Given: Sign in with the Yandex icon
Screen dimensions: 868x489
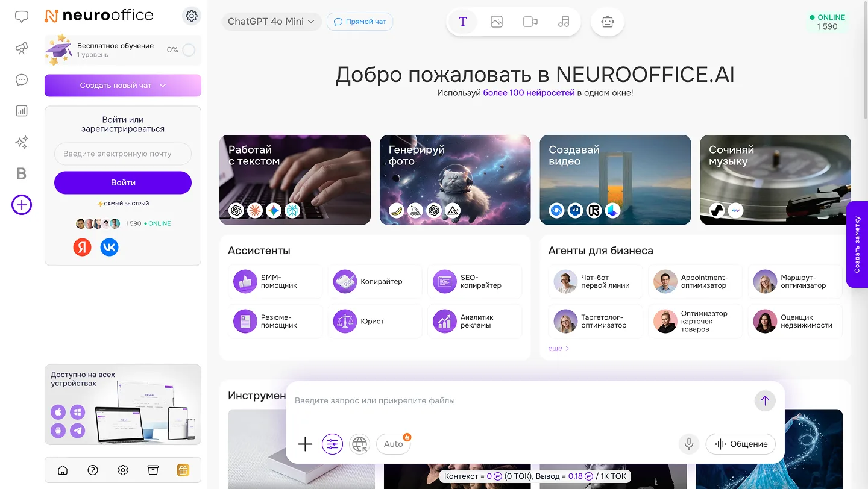Looking at the screenshot, I should point(83,247).
